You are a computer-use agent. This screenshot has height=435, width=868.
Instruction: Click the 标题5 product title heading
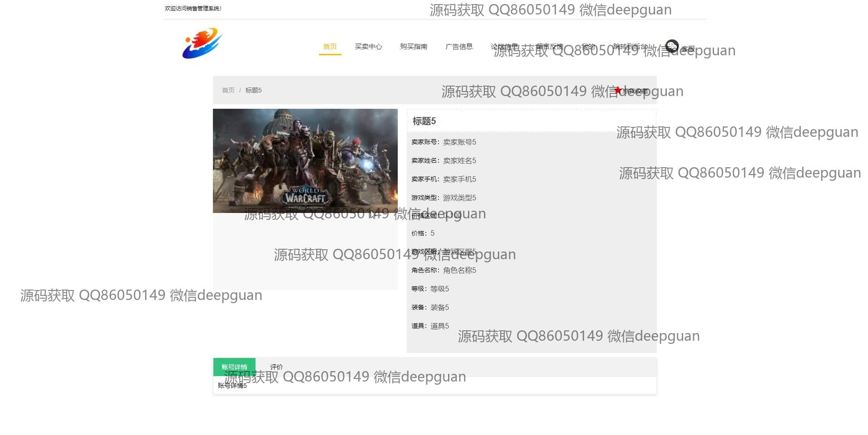coord(424,121)
